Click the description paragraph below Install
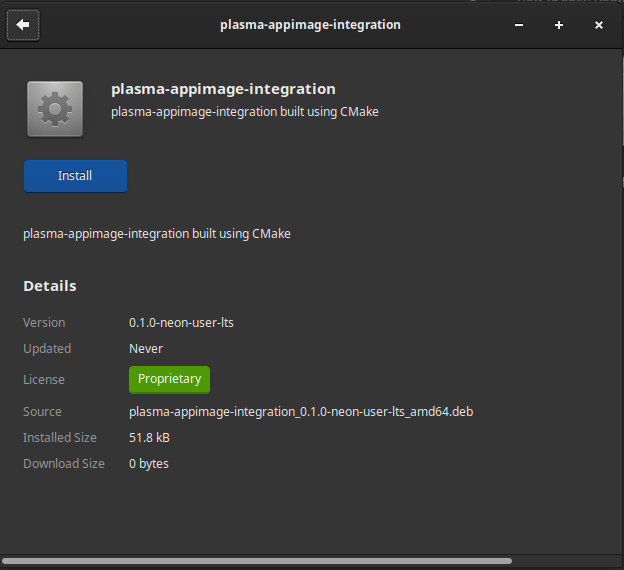This screenshot has width=624, height=570. (x=157, y=234)
